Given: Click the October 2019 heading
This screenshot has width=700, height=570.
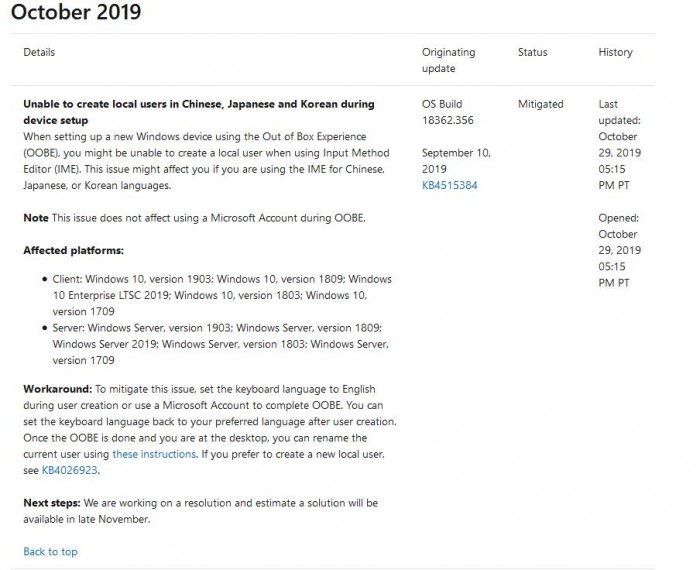Looking at the screenshot, I should 76,13.
